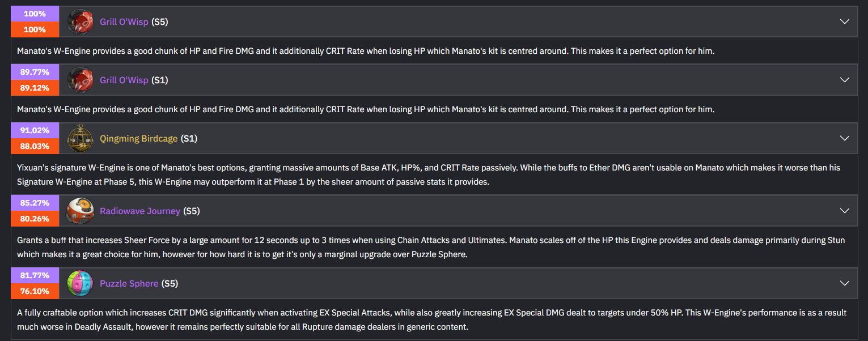
Task: Click the orange 76.10% rating badge
Action: point(35,291)
